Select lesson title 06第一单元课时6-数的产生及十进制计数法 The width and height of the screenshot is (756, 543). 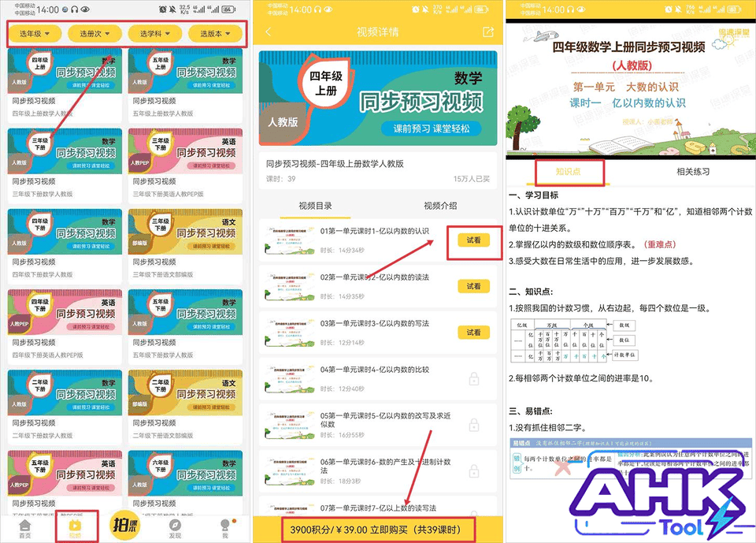[386, 466]
